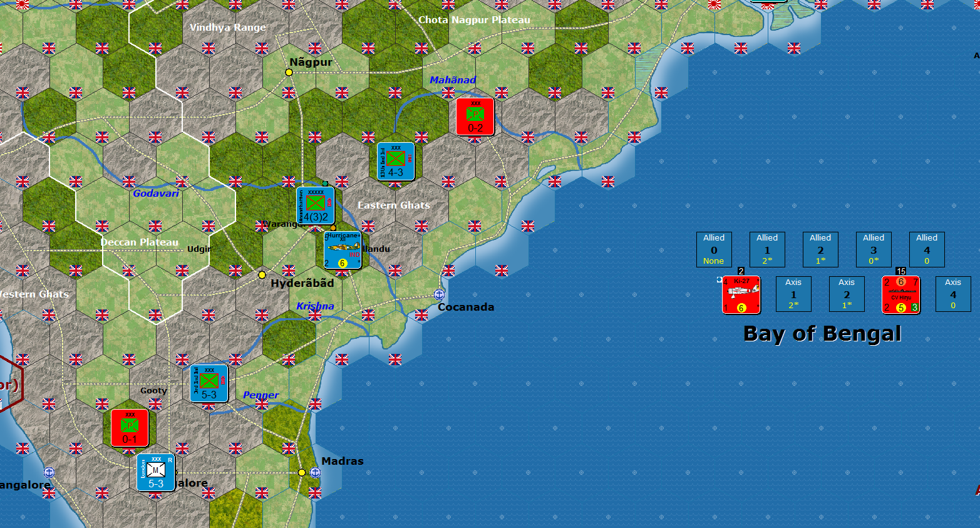Click the orange marker above Hurricane counter
Viewport: 980px width, 528px height.
click(333, 228)
